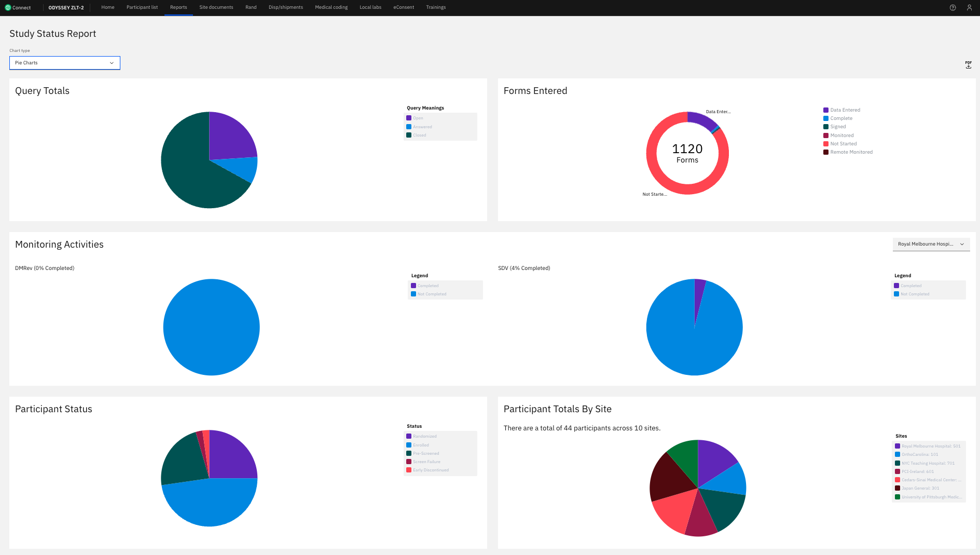Open the help question mark icon
Viewport: 980px width, 555px height.
click(x=953, y=8)
